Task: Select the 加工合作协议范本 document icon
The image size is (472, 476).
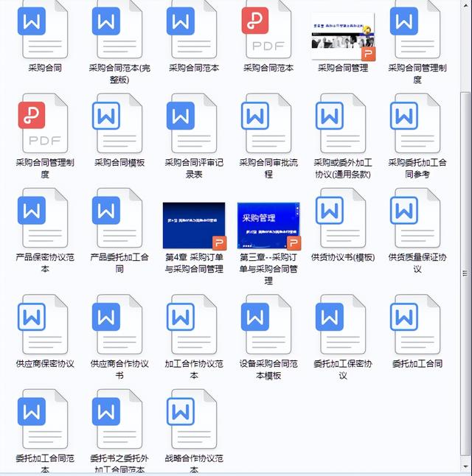Action: click(192, 324)
